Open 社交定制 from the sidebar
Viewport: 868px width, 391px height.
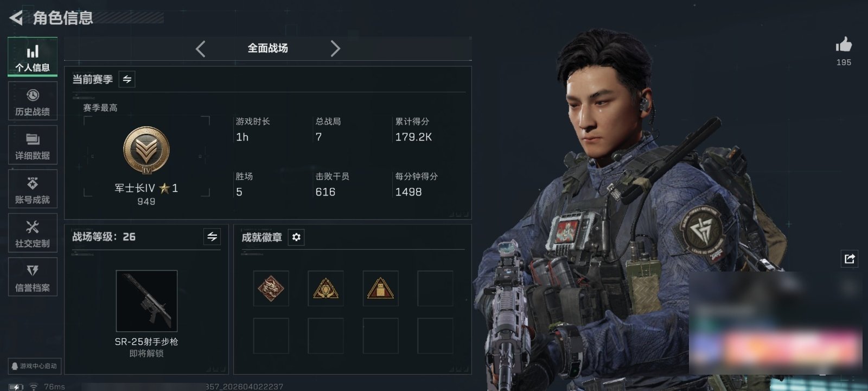click(x=33, y=233)
